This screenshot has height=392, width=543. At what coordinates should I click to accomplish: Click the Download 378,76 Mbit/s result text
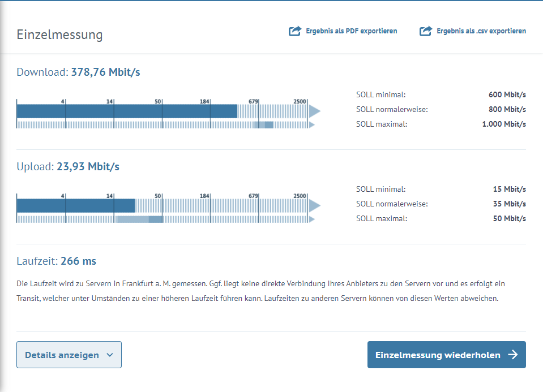pyautogui.click(x=105, y=72)
